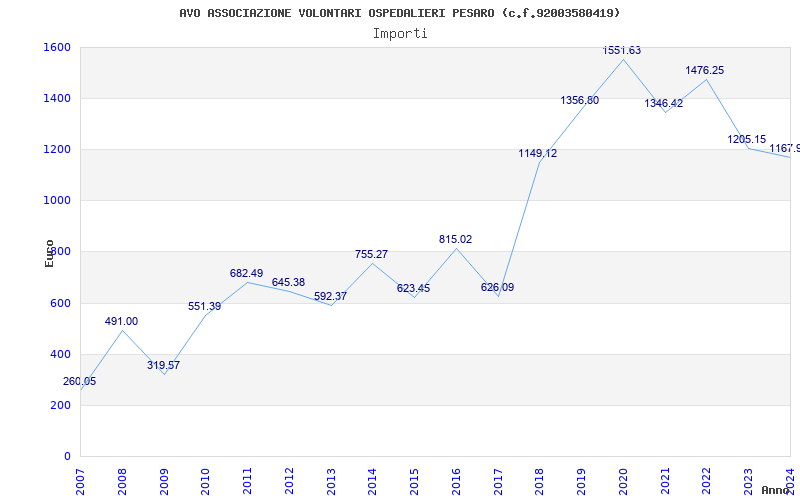800x500 pixels.
Task: Select the 1346.42 data label
Action: [663, 104]
